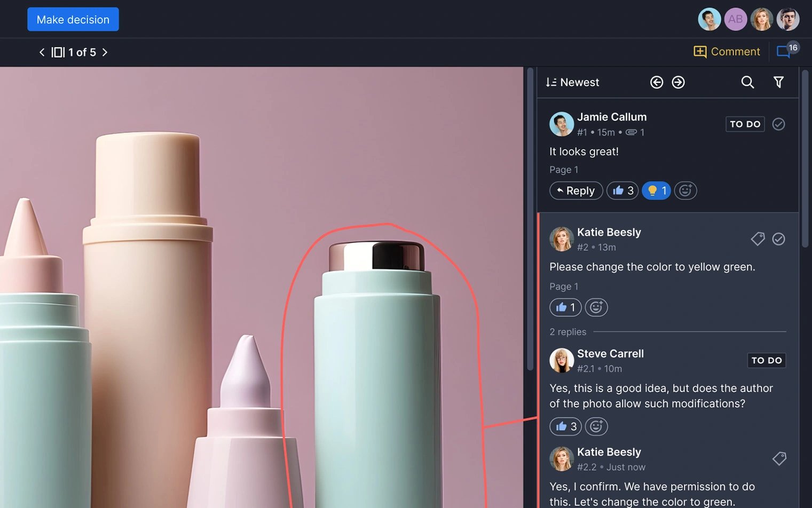Open the comment search magnifier

pos(747,82)
